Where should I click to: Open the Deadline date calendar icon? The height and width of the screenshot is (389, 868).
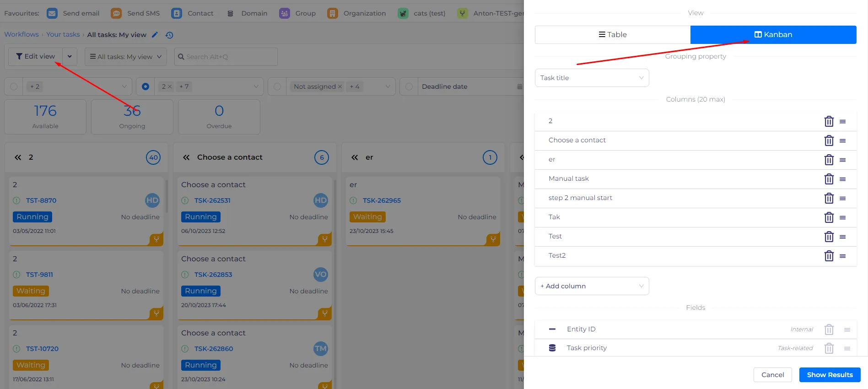pyautogui.click(x=519, y=86)
